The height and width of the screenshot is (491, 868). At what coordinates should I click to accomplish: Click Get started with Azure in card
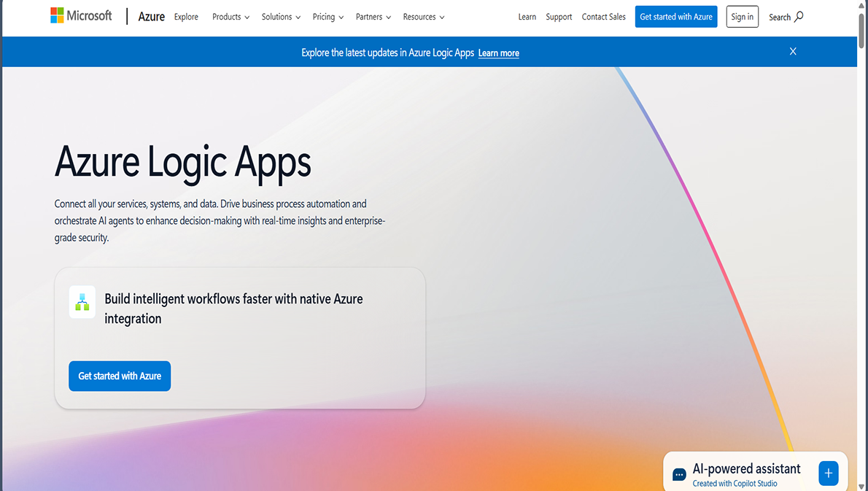coord(120,376)
